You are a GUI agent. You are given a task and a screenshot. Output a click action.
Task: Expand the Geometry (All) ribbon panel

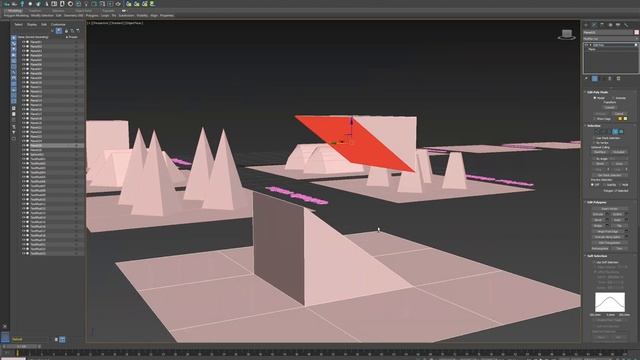73,16
